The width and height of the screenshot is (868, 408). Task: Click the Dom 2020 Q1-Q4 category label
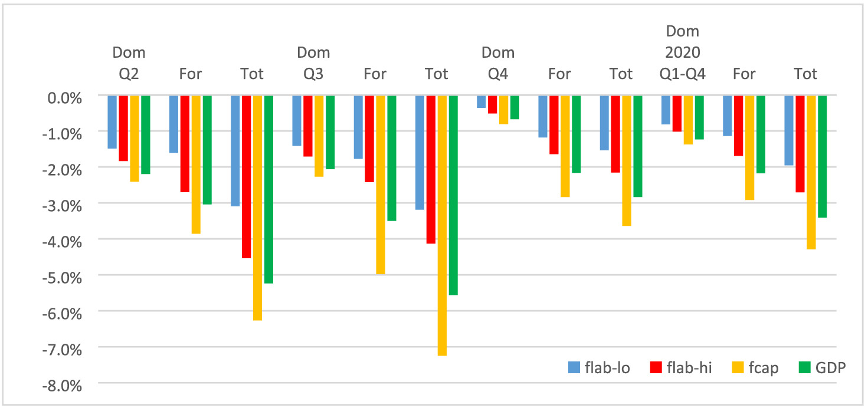[x=683, y=52]
